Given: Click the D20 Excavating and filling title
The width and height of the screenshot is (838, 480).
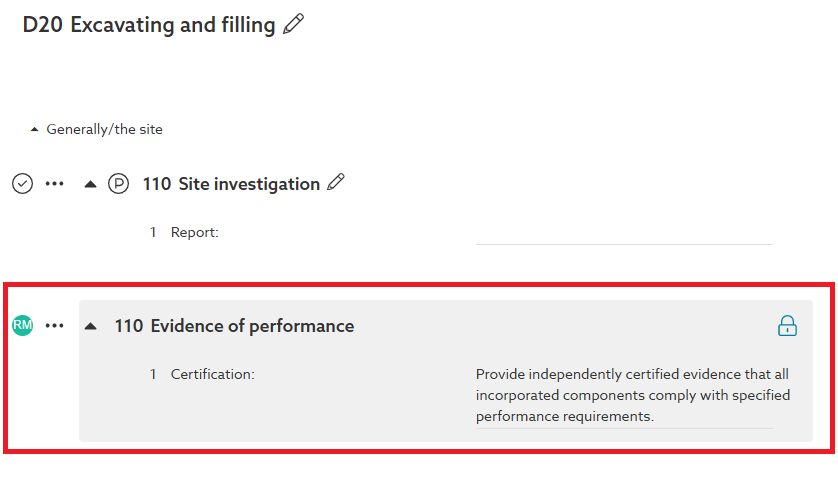Looking at the screenshot, I should 149,25.
